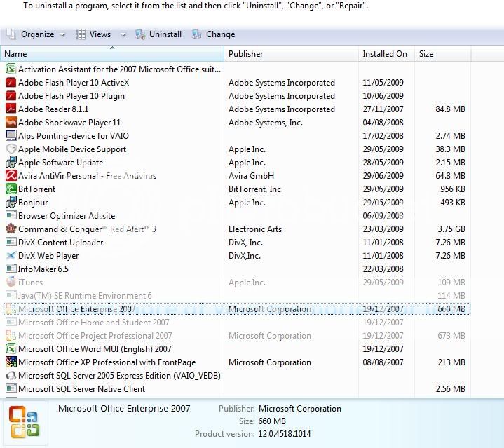Click the Apple Software Update icon
The width and height of the screenshot is (504, 448).
click(11, 163)
